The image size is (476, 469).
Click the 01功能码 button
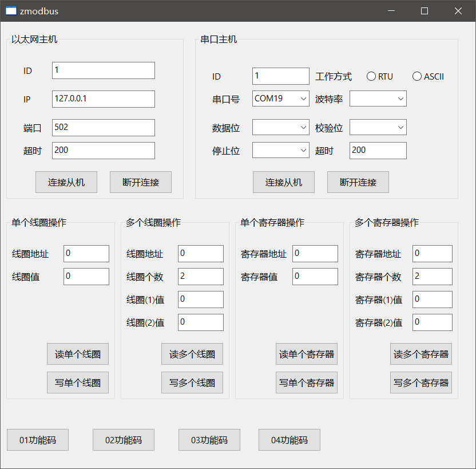point(38,440)
